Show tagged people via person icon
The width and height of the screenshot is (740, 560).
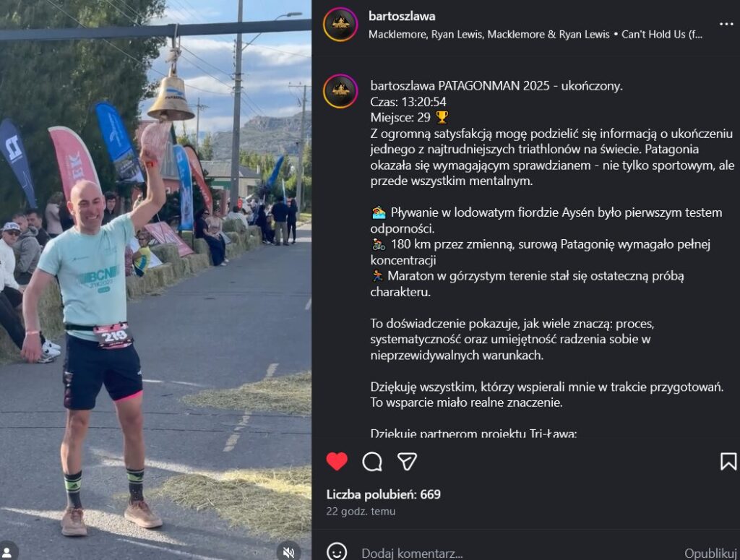point(8,551)
